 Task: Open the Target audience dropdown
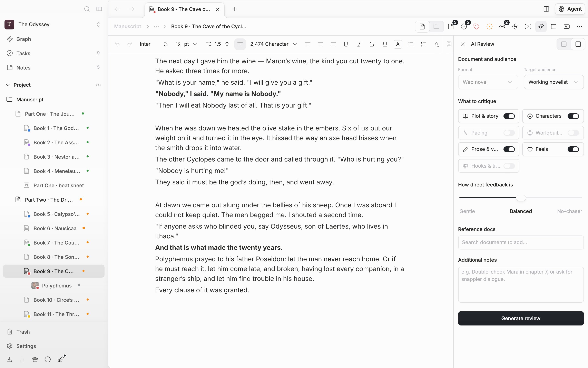pyautogui.click(x=553, y=82)
